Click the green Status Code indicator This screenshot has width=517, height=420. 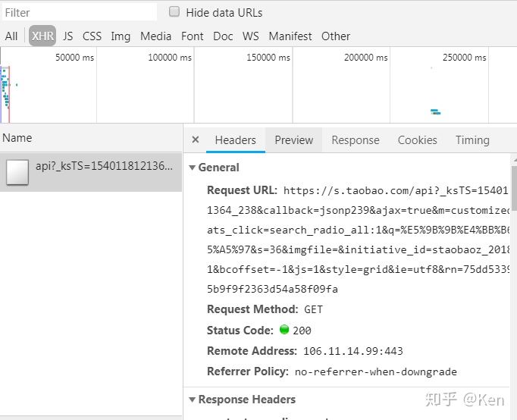(x=284, y=329)
